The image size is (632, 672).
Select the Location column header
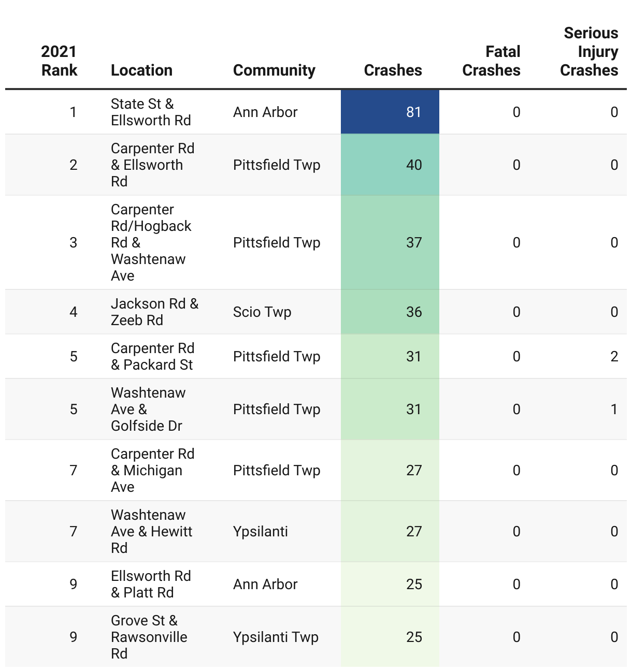pos(141,70)
